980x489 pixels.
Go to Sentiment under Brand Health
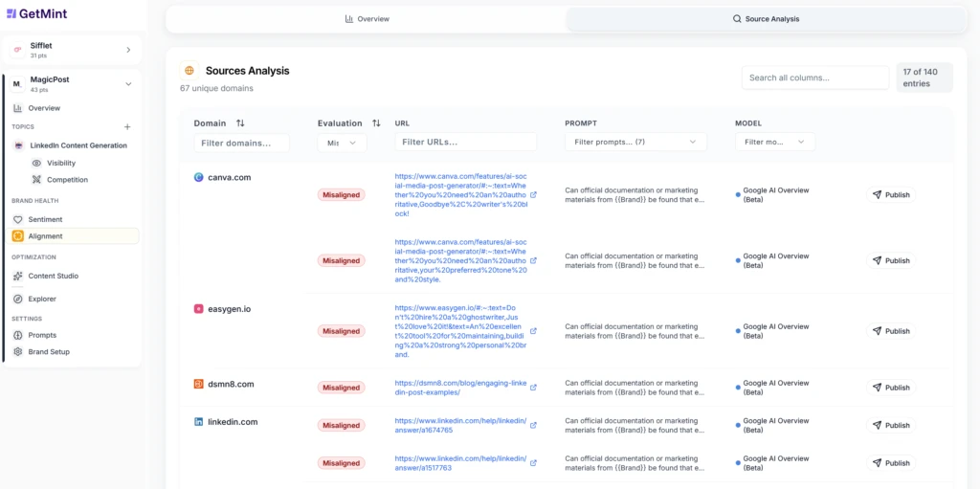pos(45,219)
